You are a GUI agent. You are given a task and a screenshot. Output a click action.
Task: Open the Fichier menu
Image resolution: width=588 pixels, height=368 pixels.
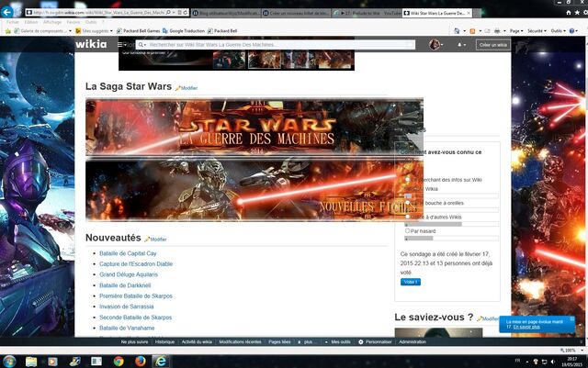(12, 22)
